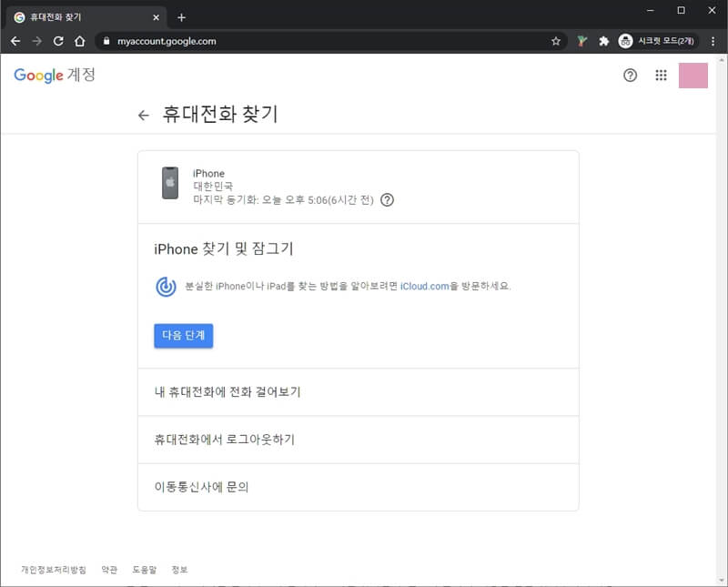728x587 pixels.
Task: Go back with the browser back arrow
Action: (15, 41)
